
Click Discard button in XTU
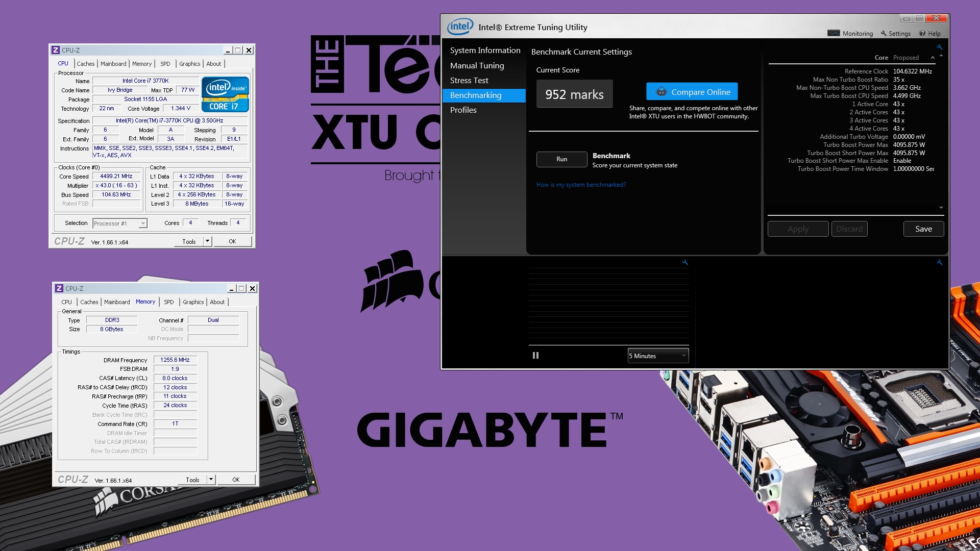849,229
